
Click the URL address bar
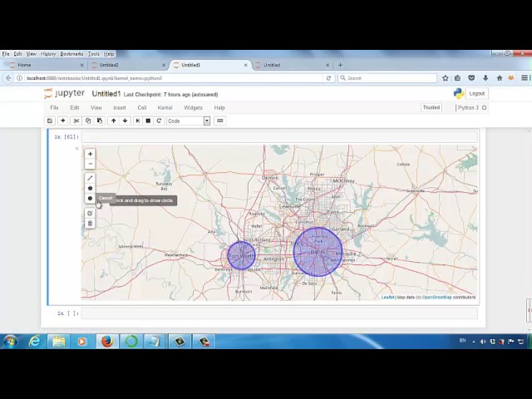(173, 78)
